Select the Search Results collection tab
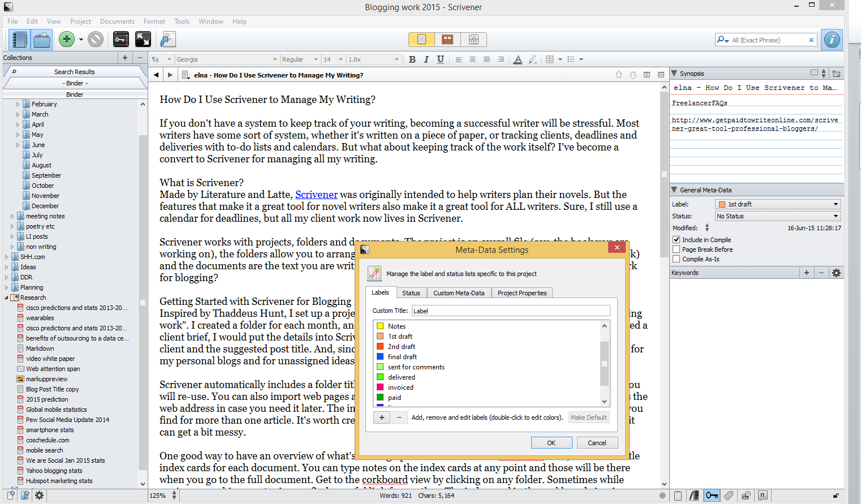Image resolution: width=861 pixels, height=504 pixels. (x=75, y=72)
